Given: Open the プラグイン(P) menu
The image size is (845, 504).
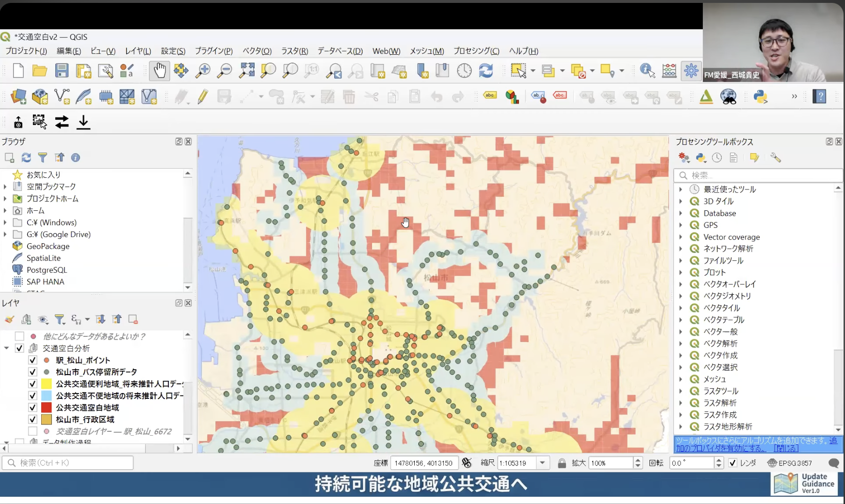Looking at the screenshot, I should (213, 51).
